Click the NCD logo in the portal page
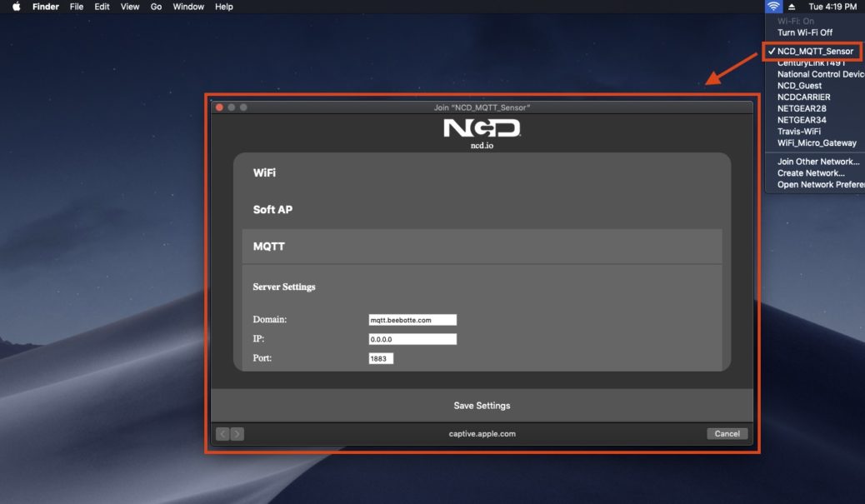The width and height of the screenshot is (865, 504). pos(483,129)
